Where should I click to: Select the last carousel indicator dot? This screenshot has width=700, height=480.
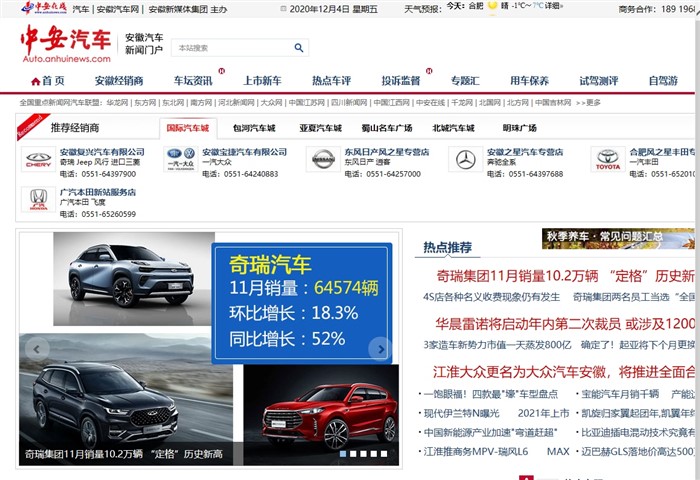[x=384, y=454]
